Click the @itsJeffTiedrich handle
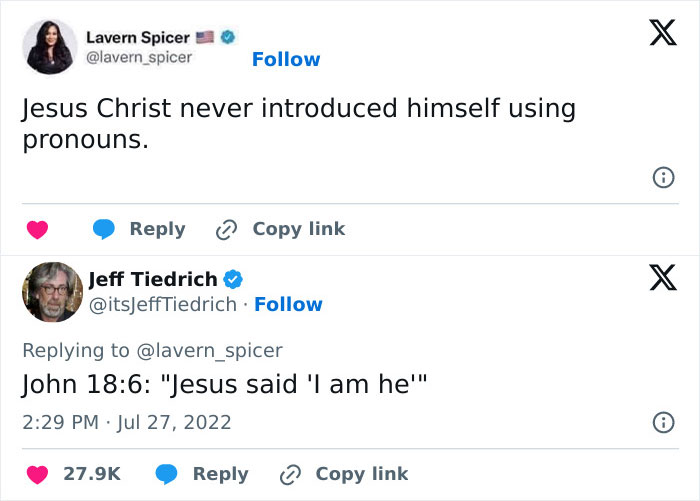The width and height of the screenshot is (700, 501). tap(163, 304)
